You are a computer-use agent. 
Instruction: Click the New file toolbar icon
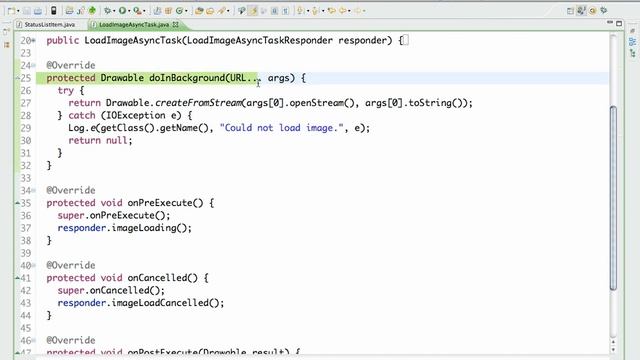[11, 11]
